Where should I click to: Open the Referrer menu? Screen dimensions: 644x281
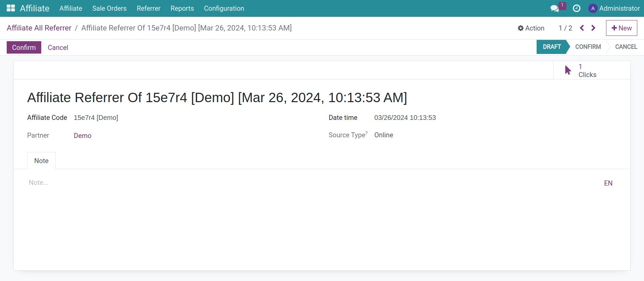pyautogui.click(x=149, y=8)
